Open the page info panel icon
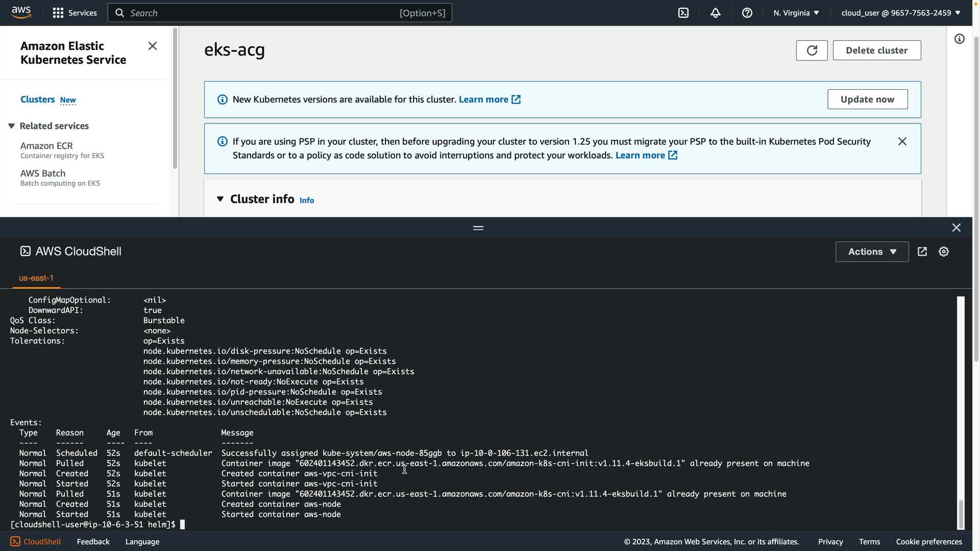 point(960,39)
